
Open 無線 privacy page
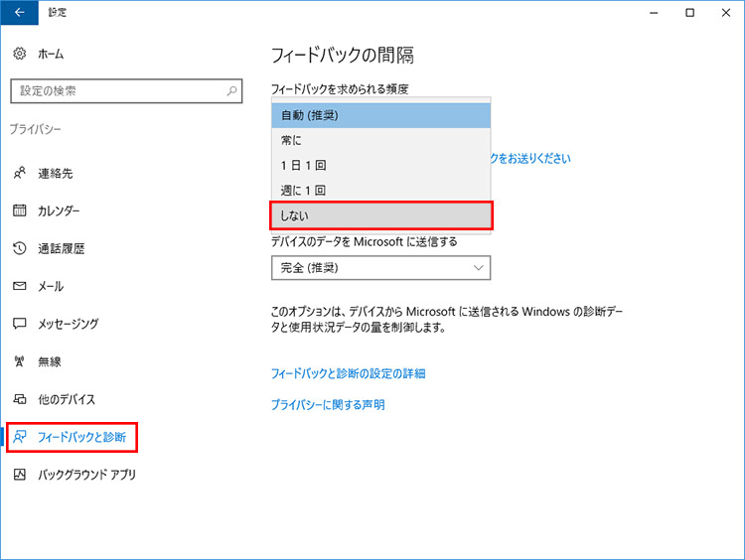point(50,362)
